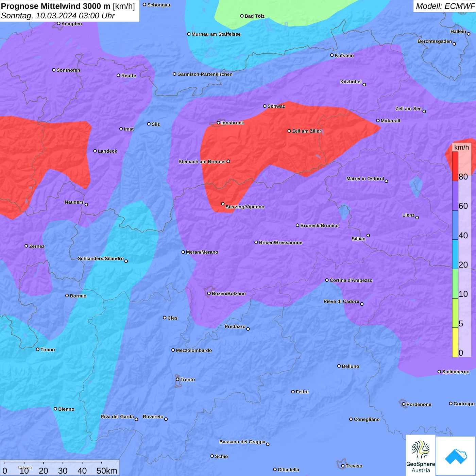The image size is (476, 476).
Task: Click the Bad Tölz marker
Action: (x=242, y=16)
